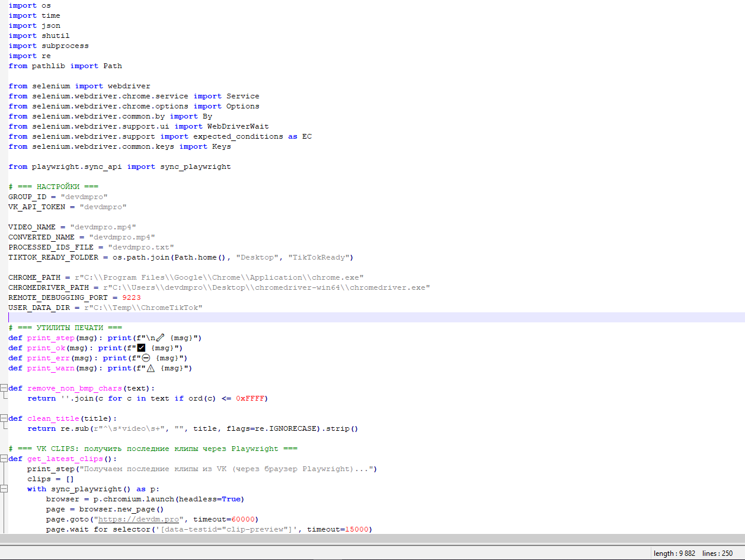Click the 'from selenium import webdriver' line
This screenshot has height=560, width=745.
[x=79, y=86]
